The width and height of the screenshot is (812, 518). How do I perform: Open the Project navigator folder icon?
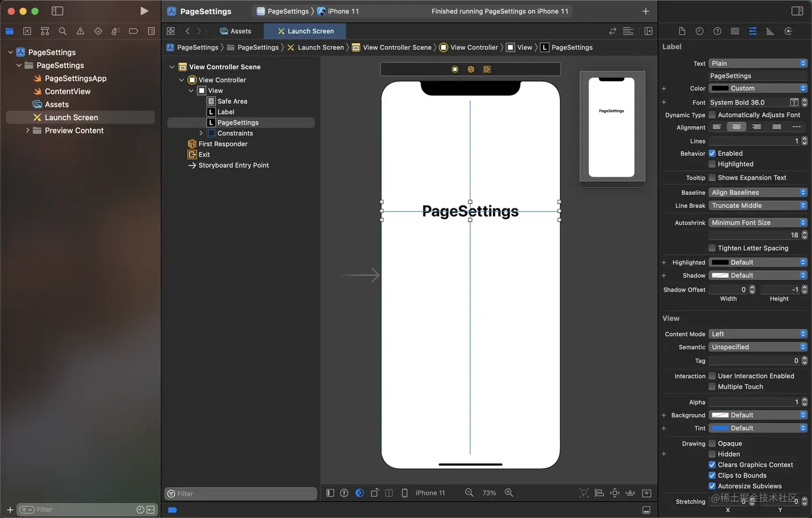[9, 31]
